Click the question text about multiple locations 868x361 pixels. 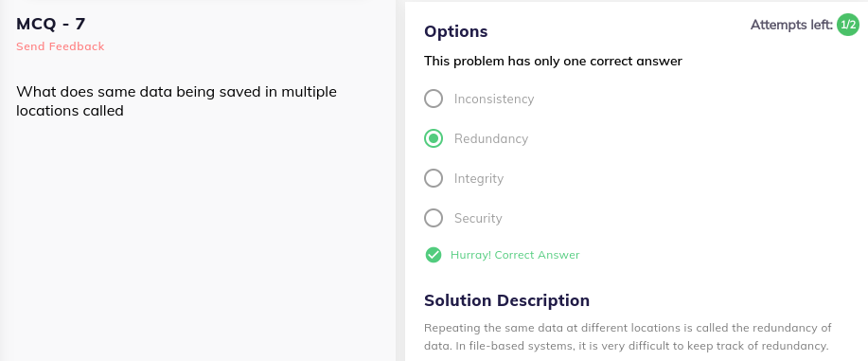click(177, 101)
